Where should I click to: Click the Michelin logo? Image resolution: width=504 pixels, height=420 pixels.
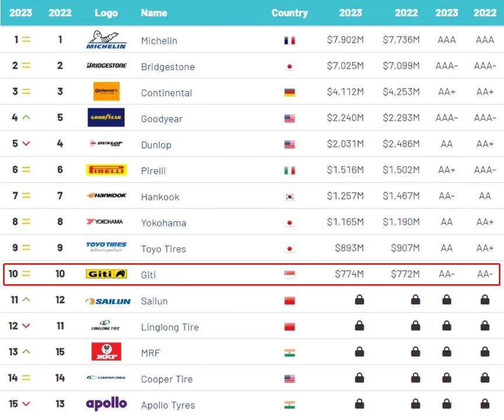pos(106,40)
